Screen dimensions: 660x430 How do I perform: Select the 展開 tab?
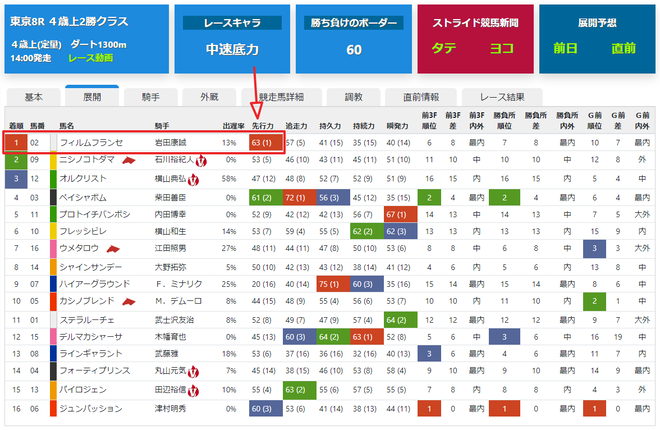pos(92,96)
